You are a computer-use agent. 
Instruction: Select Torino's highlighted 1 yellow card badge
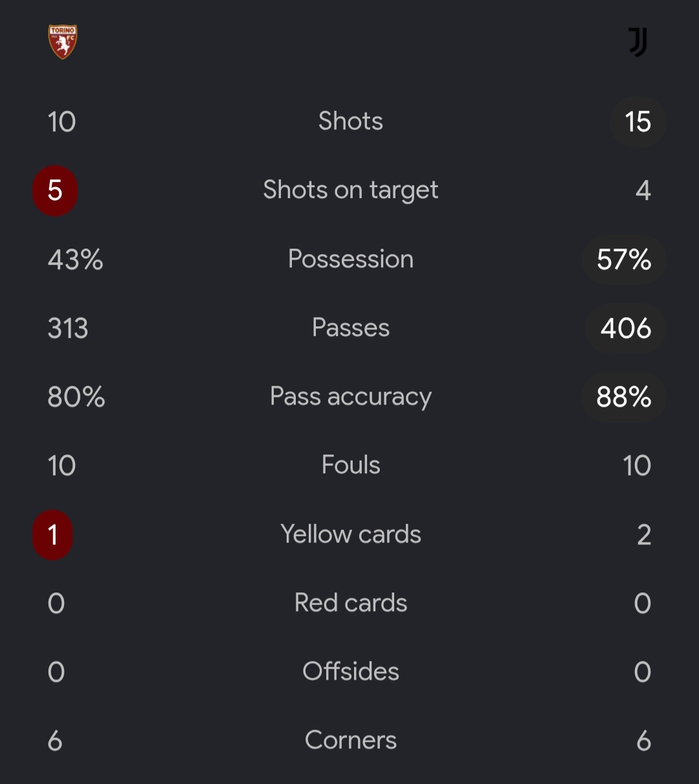coord(52,535)
